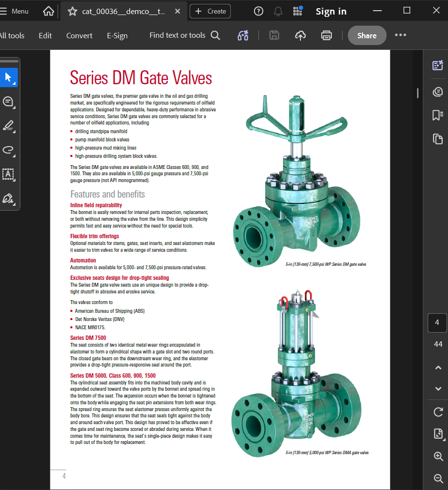448x490 pixels.
Task: Open the notifications bell
Action: click(278, 12)
